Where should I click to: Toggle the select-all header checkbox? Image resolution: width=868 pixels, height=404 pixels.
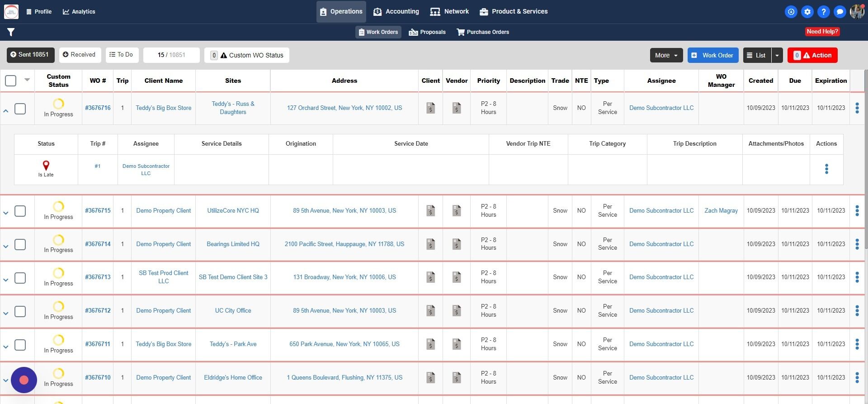[11, 81]
